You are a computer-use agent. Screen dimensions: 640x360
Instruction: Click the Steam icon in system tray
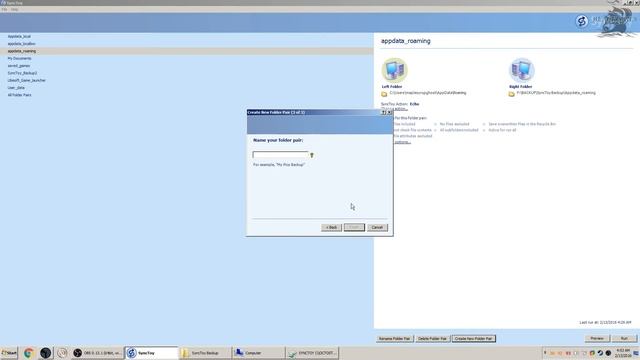click(x=600, y=353)
